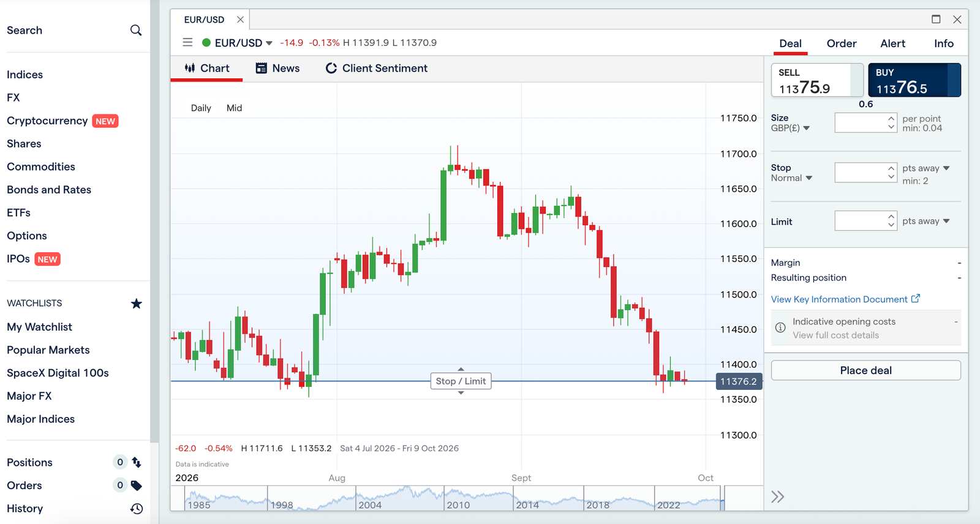Click the SELL price button
This screenshot has height=524, width=980.
click(817, 80)
